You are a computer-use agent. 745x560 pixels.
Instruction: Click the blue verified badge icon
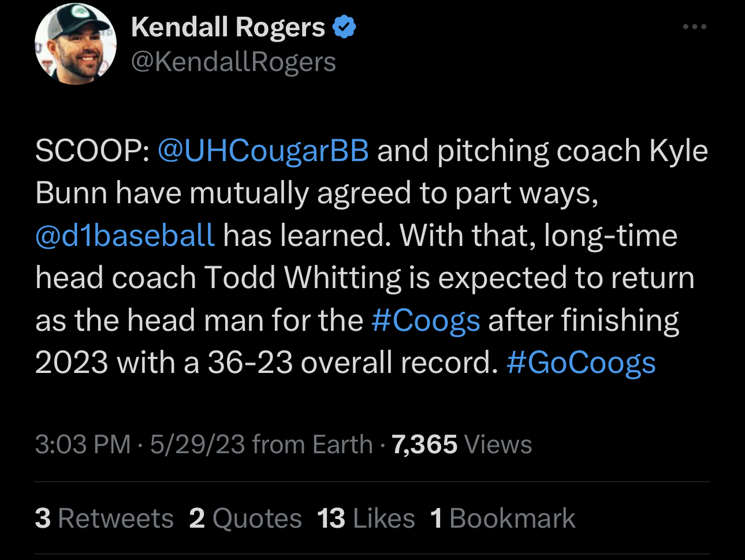click(345, 27)
